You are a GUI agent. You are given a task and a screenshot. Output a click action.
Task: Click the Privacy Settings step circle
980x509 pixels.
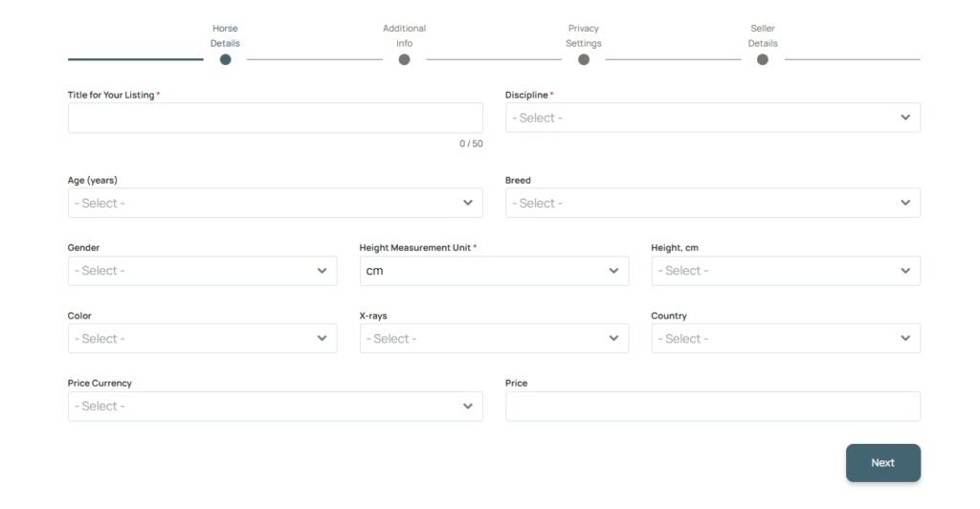point(584,59)
